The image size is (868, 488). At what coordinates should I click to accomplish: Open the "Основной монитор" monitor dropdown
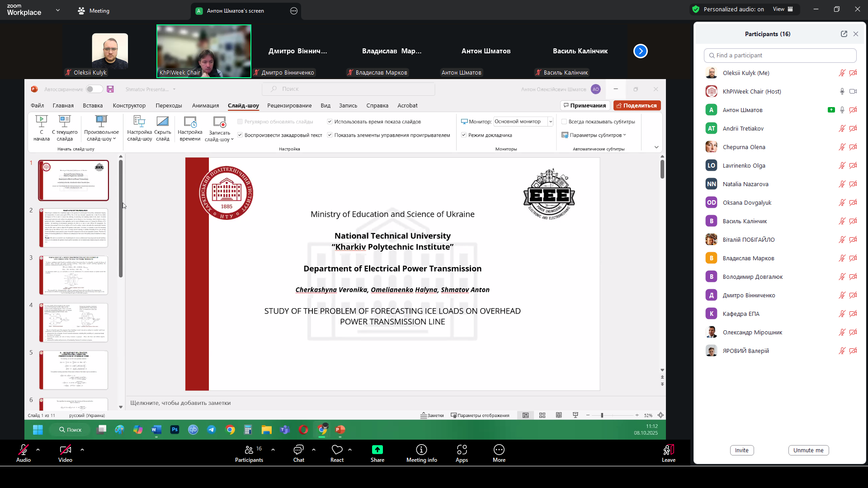click(x=550, y=121)
